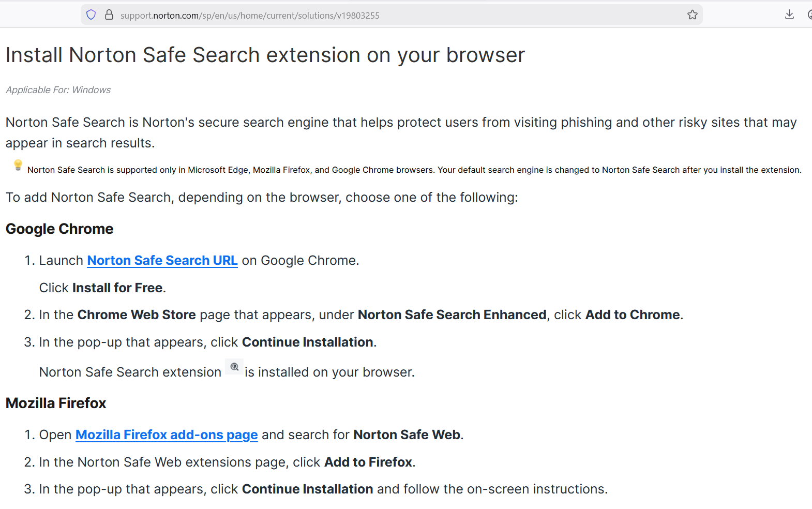
Task: Bookmark this page with the star icon
Action: [693, 15]
